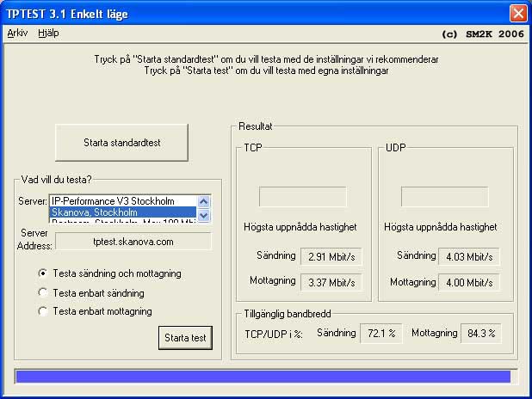Open the Hjälp menu

coord(48,34)
